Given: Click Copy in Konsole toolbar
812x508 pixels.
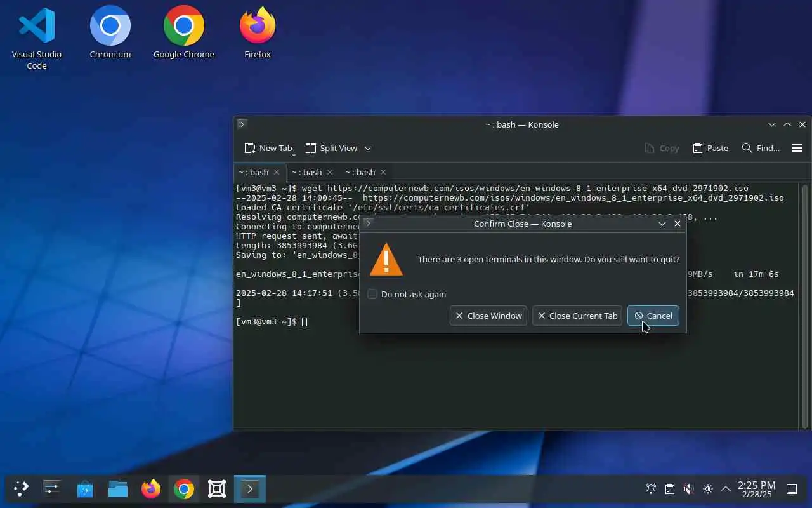Looking at the screenshot, I should 662,148.
